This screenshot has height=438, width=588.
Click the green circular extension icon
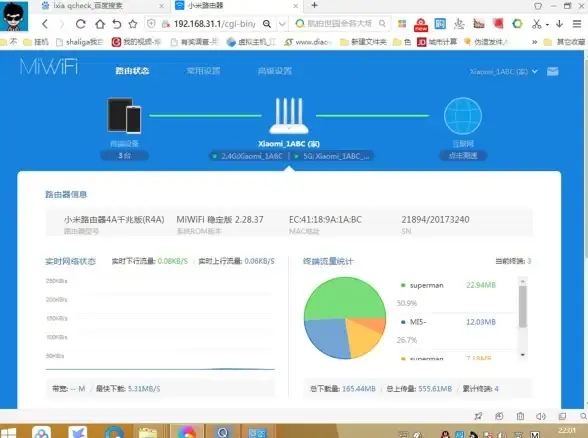tap(517, 24)
